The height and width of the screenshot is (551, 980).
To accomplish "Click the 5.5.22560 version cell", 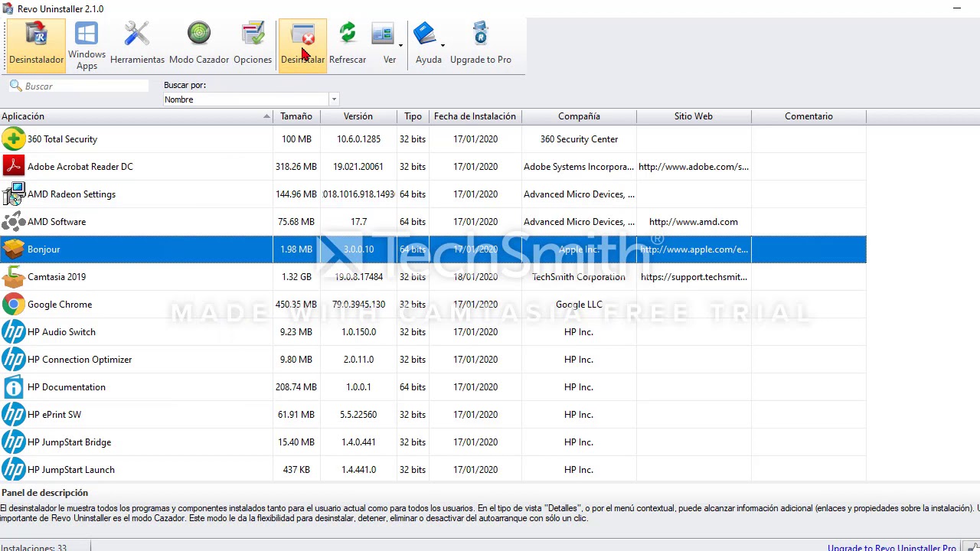I will click(358, 415).
